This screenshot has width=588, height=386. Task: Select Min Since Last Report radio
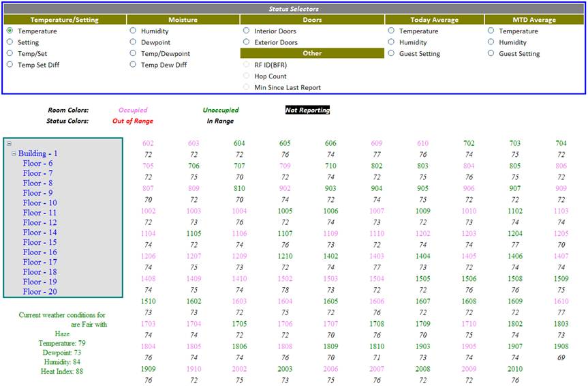coord(246,87)
